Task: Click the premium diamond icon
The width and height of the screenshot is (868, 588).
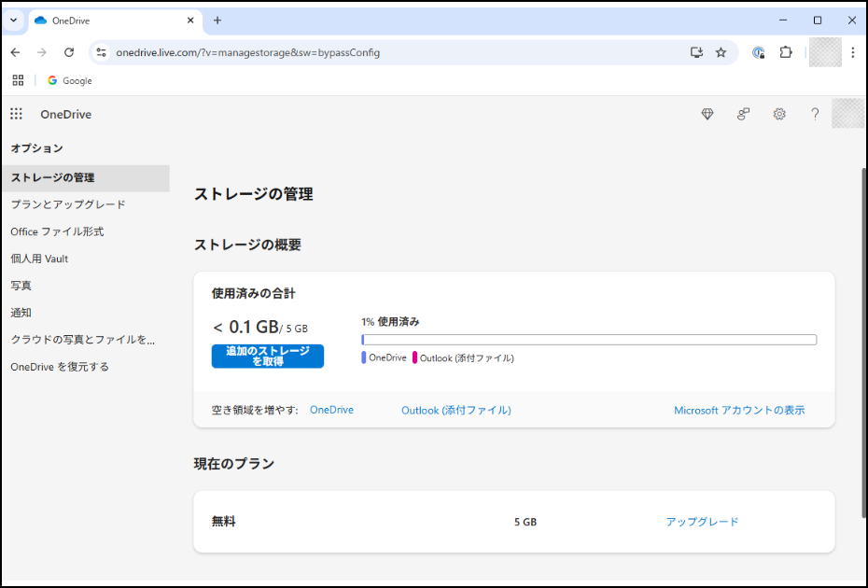Action: tap(707, 114)
